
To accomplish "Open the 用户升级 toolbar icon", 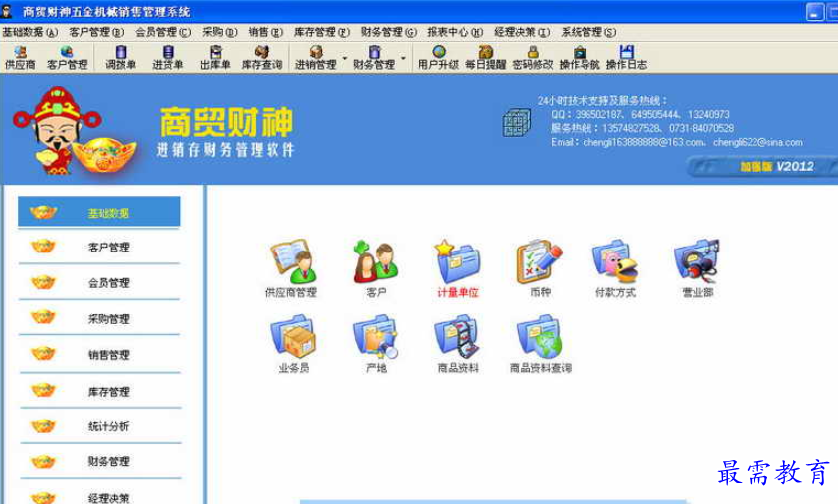I will click(x=438, y=58).
